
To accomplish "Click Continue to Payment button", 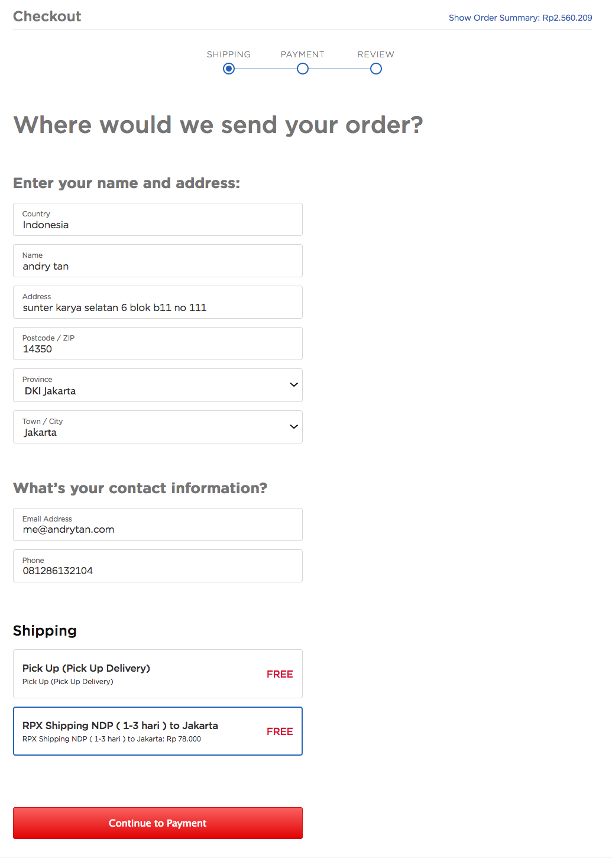I will pyautogui.click(x=158, y=823).
